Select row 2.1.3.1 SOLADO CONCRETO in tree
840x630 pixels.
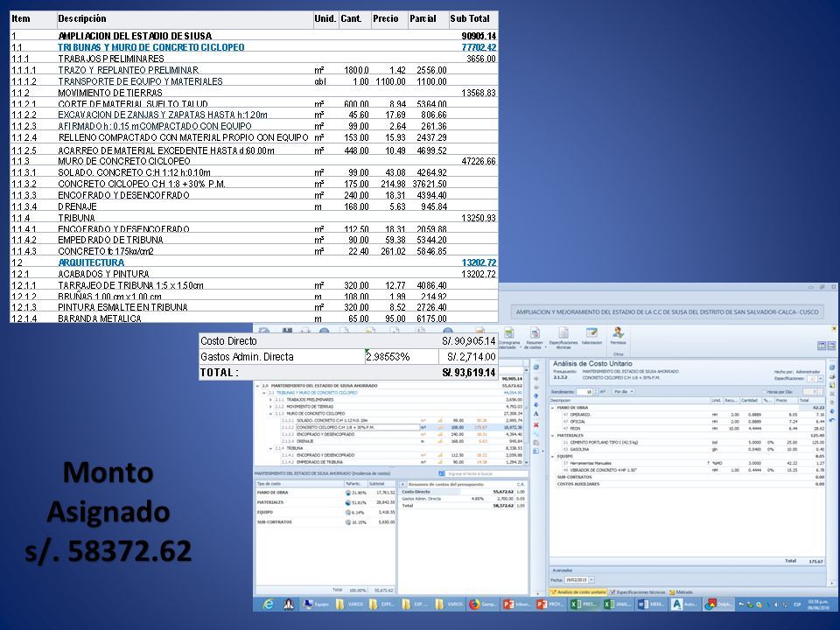coord(402,421)
